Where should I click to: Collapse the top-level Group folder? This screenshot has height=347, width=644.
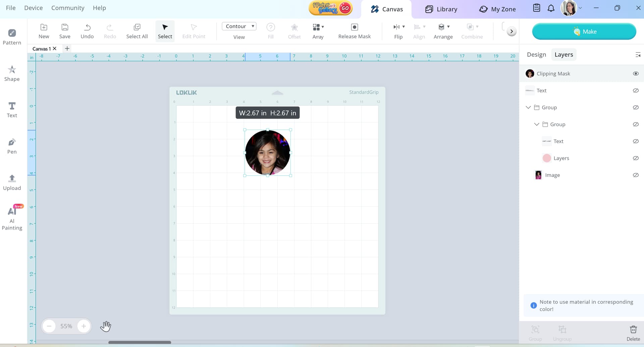[528, 107]
